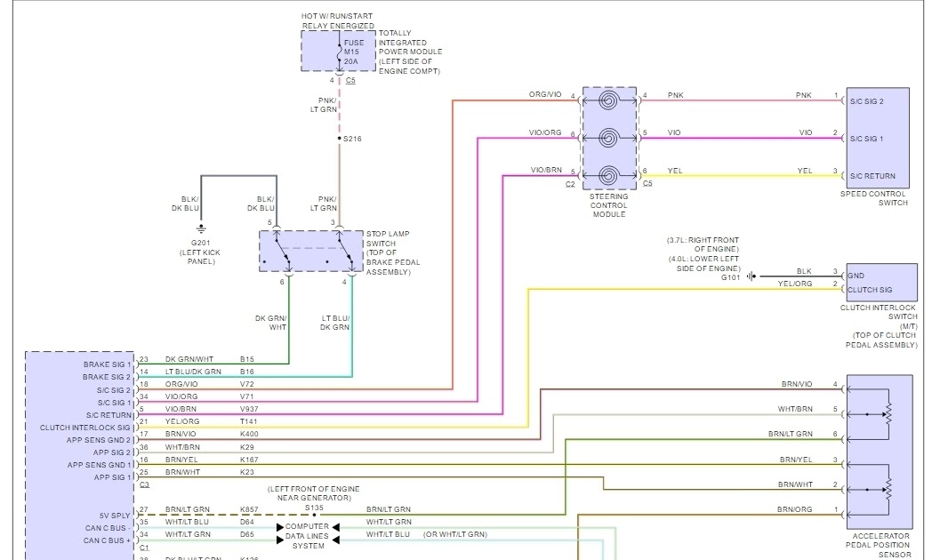Viewport: 932px width, 560px height.
Task: Click the 5V SPLY pin label
Action: click(x=115, y=516)
